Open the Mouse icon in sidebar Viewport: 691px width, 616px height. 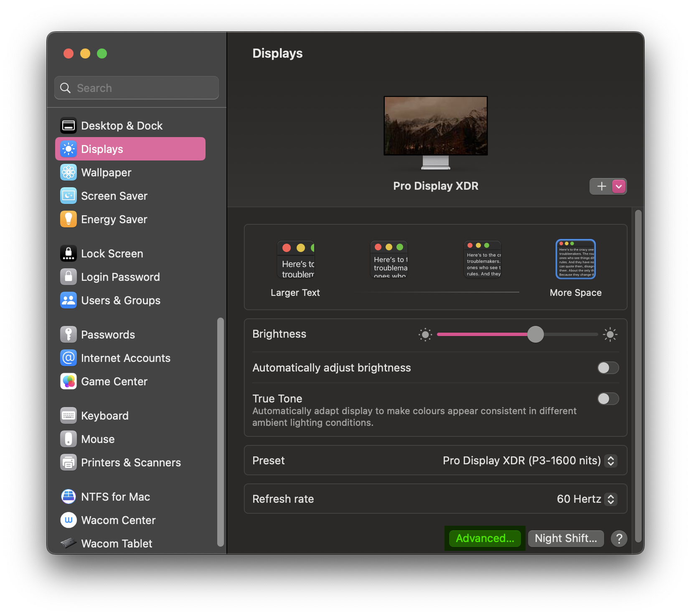click(x=69, y=439)
